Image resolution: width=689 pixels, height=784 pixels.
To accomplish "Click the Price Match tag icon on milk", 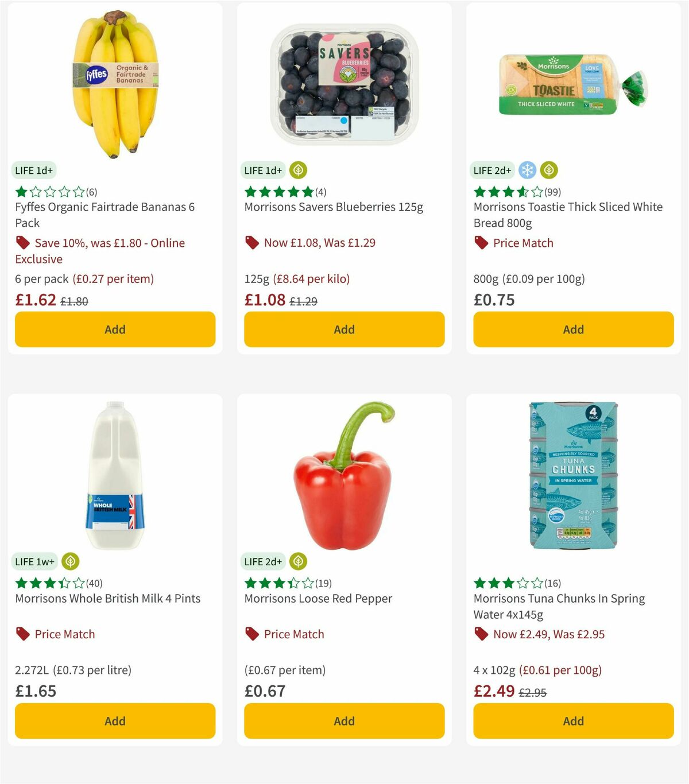I will [x=22, y=634].
